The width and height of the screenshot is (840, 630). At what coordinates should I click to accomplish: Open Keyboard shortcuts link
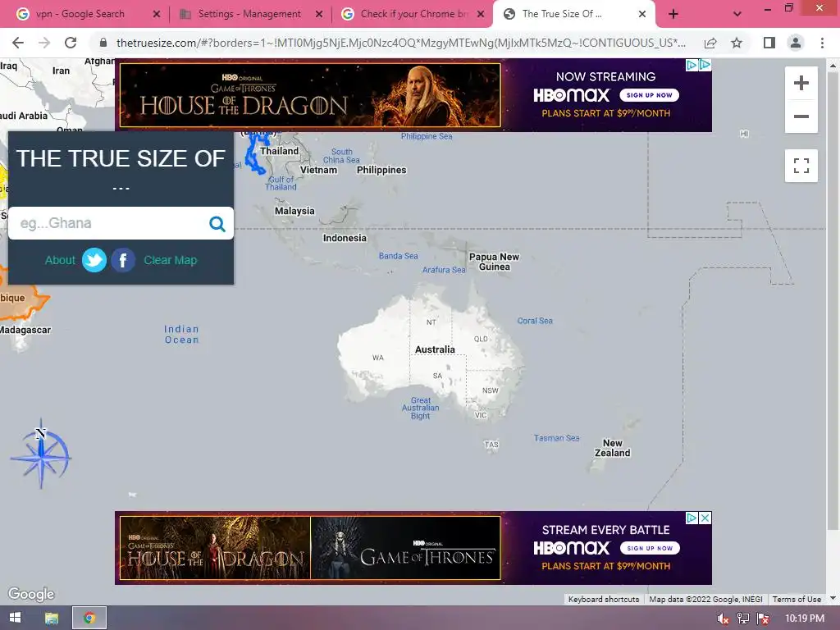[x=604, y=600]
